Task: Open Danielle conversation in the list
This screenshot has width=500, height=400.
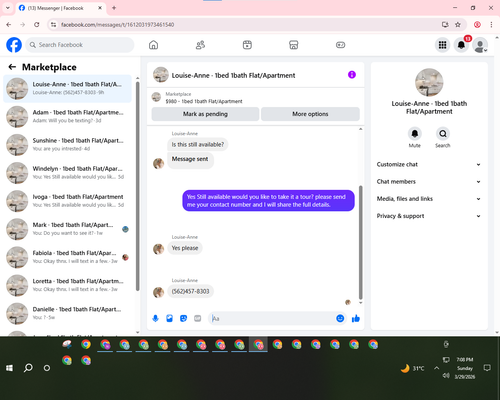Action: pyautogui.click(x=67, y=313)
